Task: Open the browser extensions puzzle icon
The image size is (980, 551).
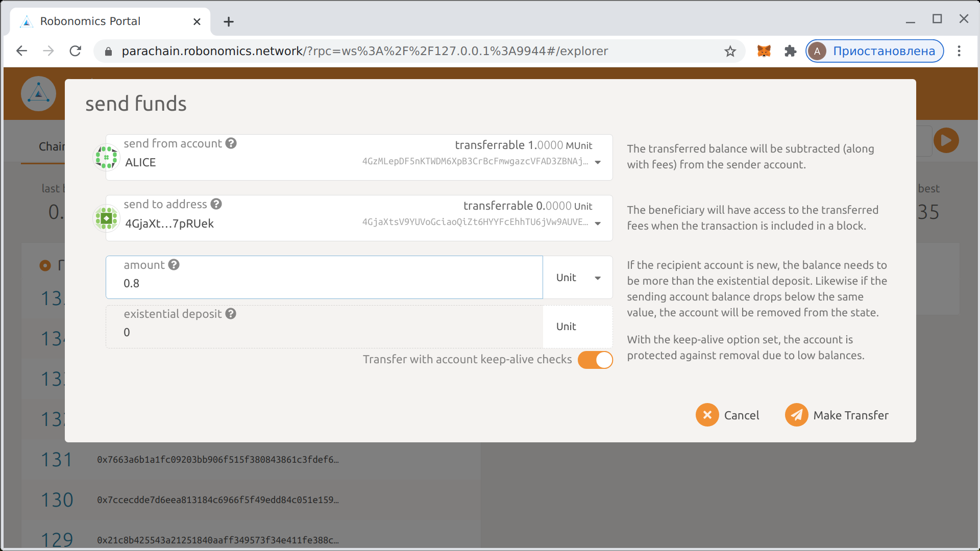Action: tap(790, 51)
